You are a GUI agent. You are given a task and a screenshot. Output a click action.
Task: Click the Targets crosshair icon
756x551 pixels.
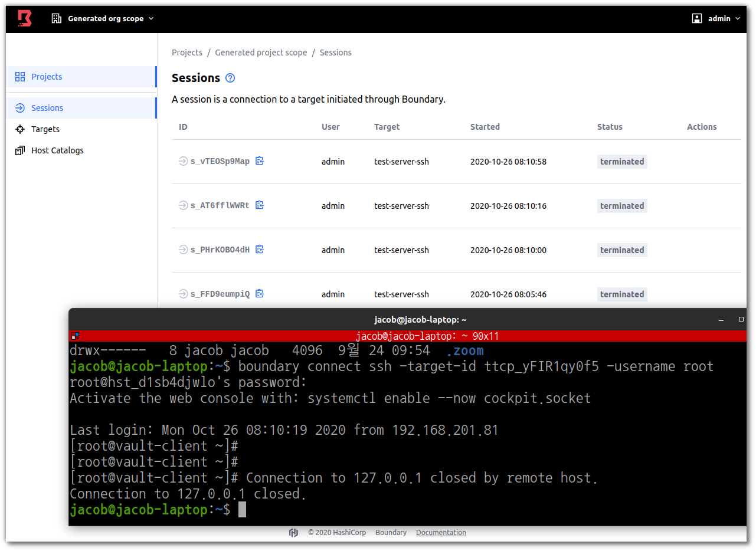coord(20,129)
